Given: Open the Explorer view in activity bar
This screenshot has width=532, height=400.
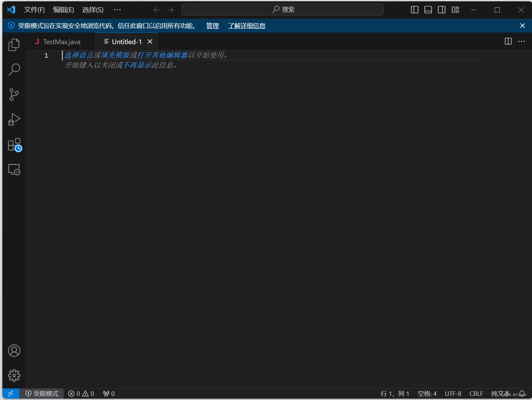Looking at the screenshot, I should 14,45.
